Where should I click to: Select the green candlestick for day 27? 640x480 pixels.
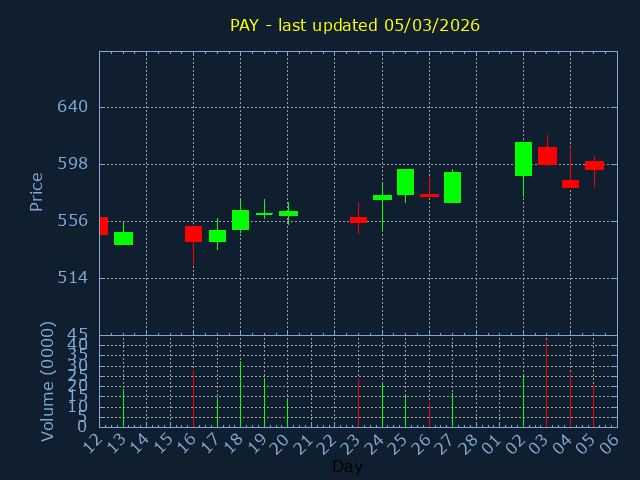point(452,187)
